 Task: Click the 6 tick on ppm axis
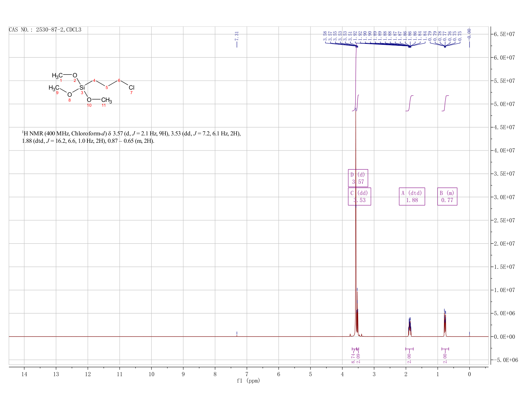(279, 374)
